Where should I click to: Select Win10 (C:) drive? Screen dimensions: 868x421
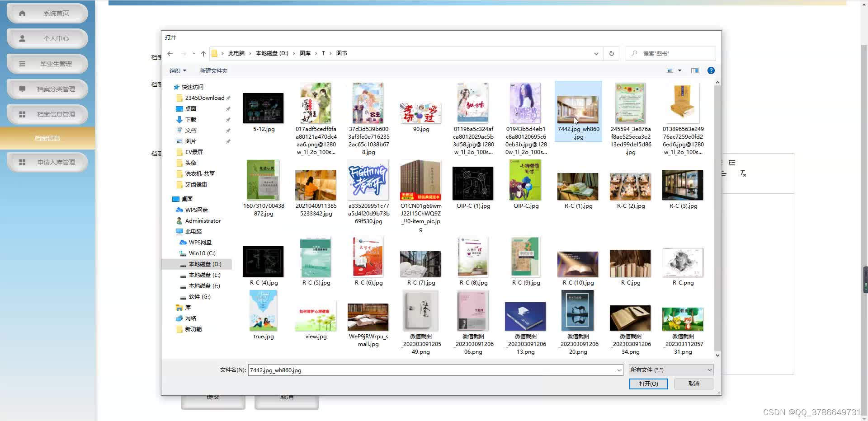202,253
